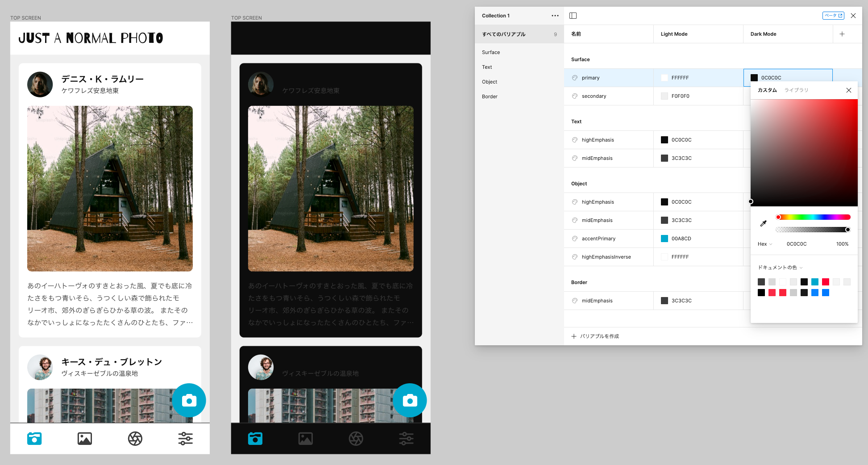Click the Dark Mode 0C0C0C swatch for primary

[754, 78]
